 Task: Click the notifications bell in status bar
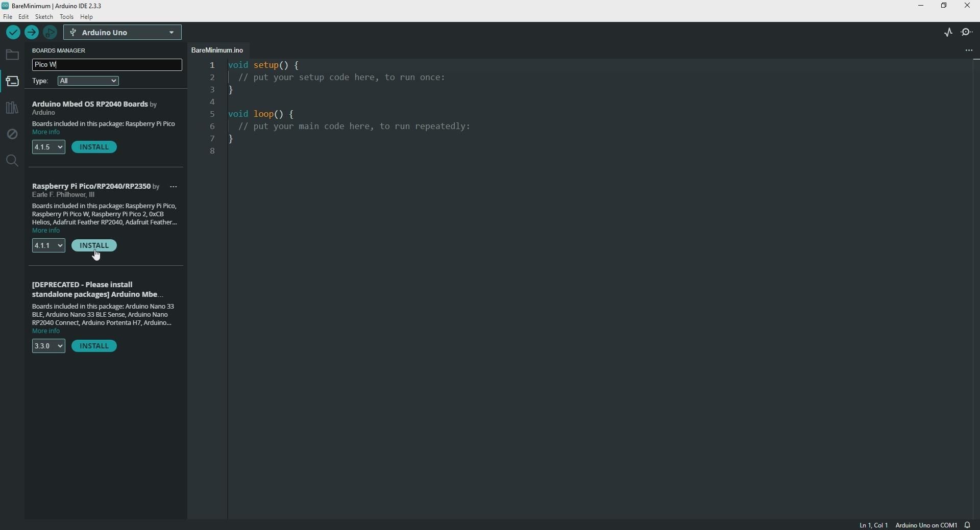(968, 525)
